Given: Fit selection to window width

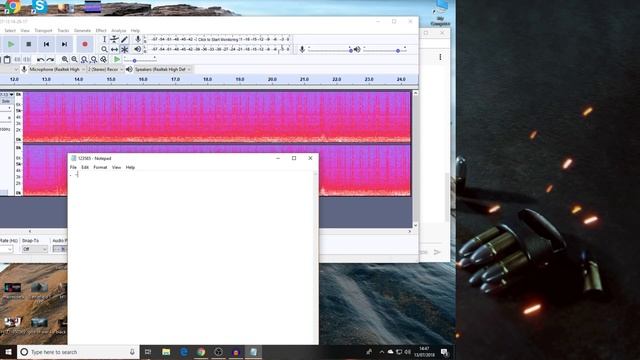Looking at the screenshot, I should [84, 60].
